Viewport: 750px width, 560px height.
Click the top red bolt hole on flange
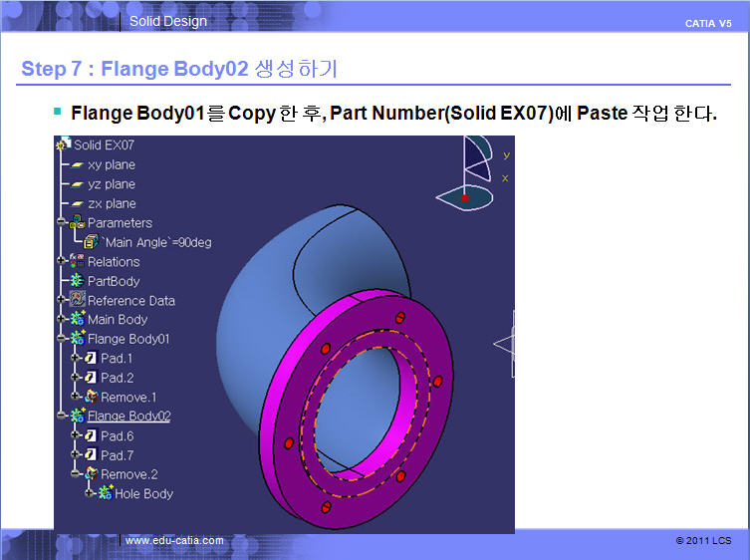[x=400, y=317]
